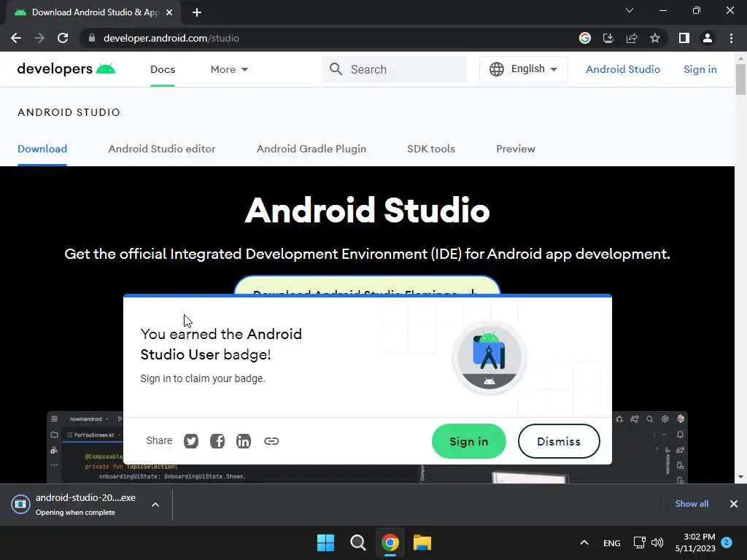Go back with the browser back arrow
747x560 pixels.
[x=16, y=38]
